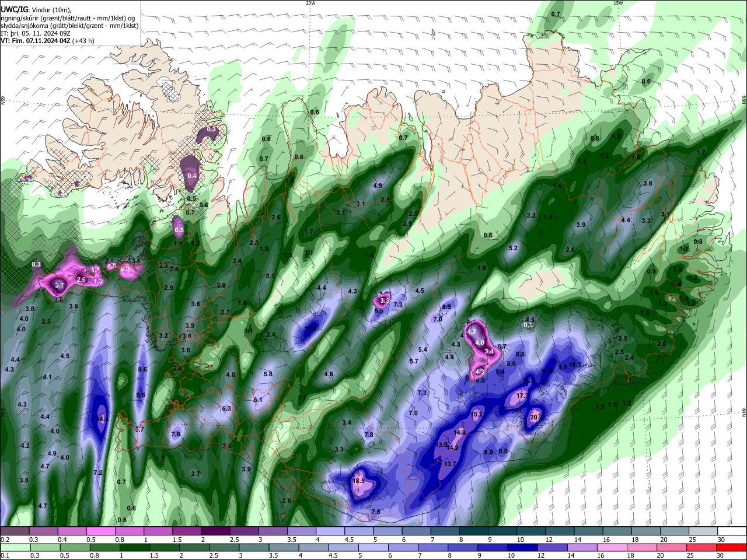
Task: Click the greyish-purple 0.2 swatch in upper legend
Action: pos(15,531)
